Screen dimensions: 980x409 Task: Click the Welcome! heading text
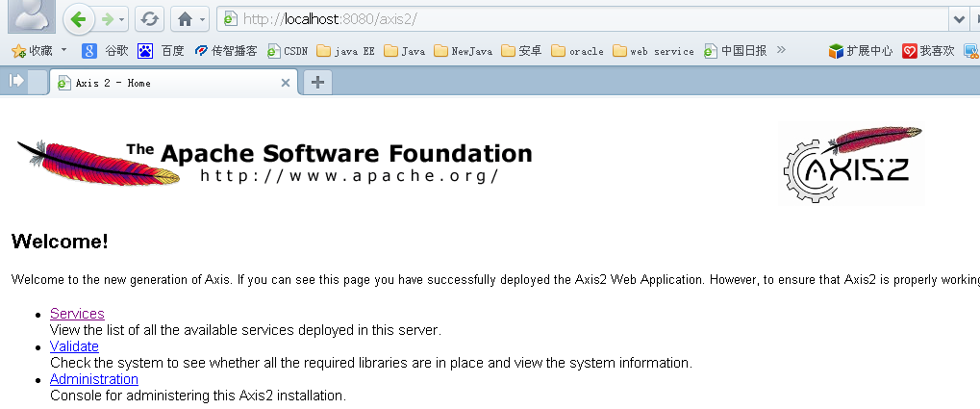(60, 242)
